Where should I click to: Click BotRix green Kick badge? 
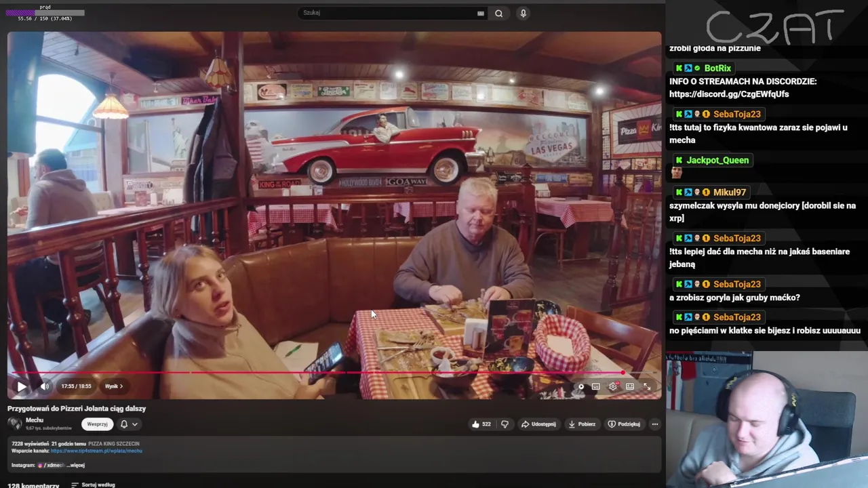(x=678, y=68)
